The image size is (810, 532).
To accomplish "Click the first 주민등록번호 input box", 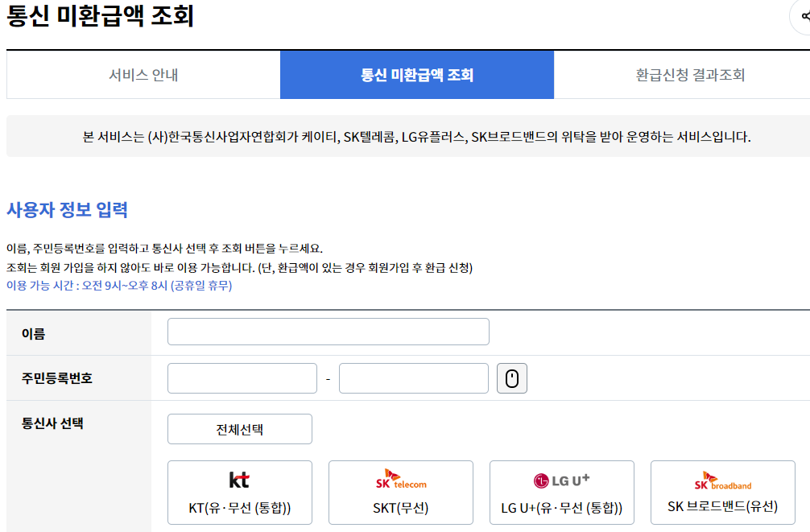I will click(x=242, y=377).
